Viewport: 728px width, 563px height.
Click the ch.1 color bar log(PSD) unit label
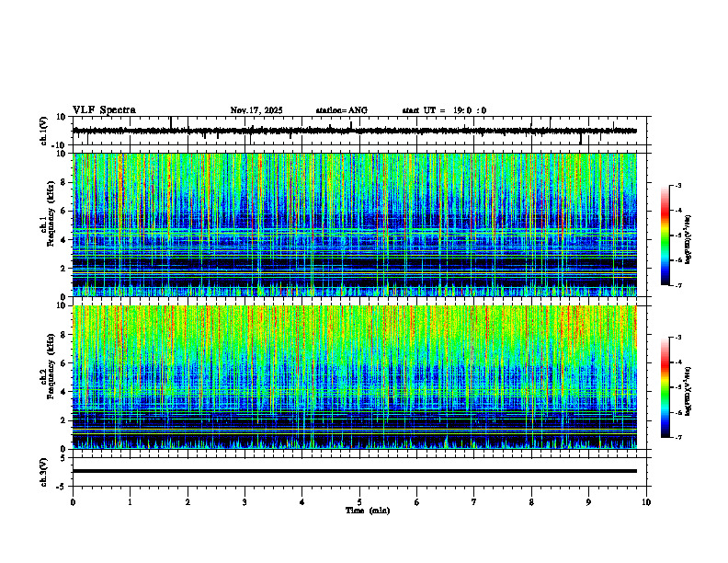tap(688, 240)
